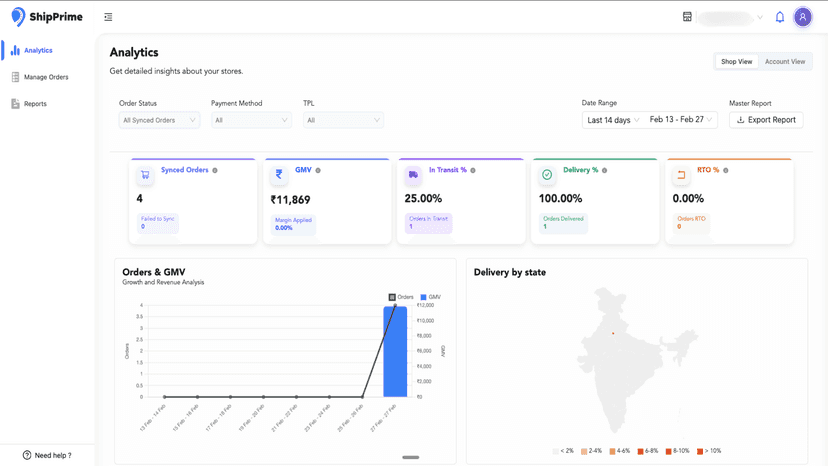Click the 8-10% legend swatch

(669, 451)
